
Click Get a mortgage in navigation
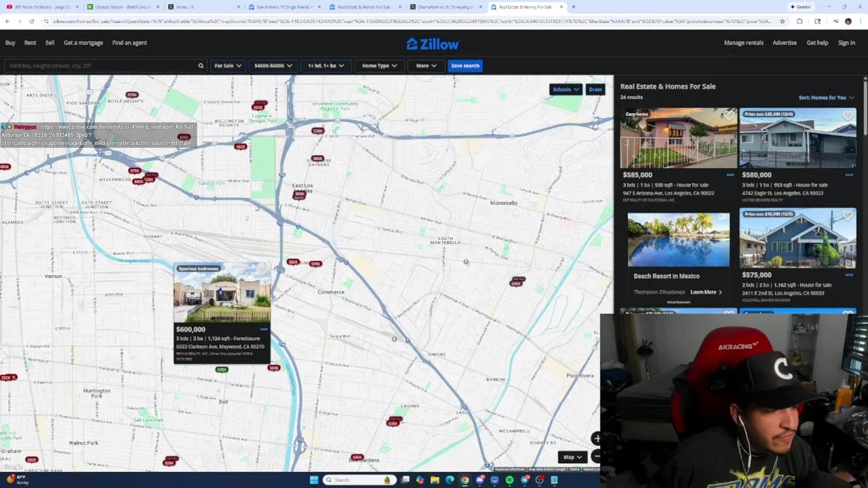(83, 43)
